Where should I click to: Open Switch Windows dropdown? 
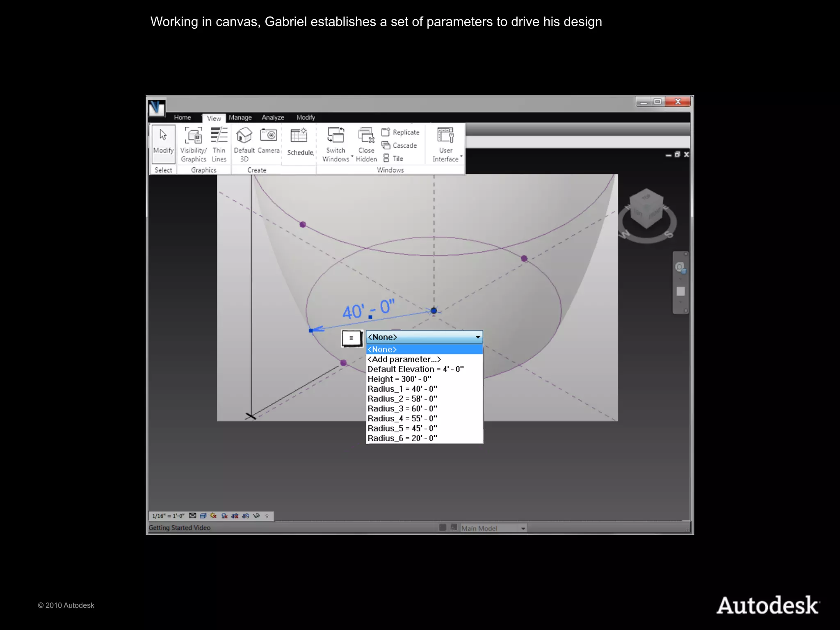pos(336,144)
